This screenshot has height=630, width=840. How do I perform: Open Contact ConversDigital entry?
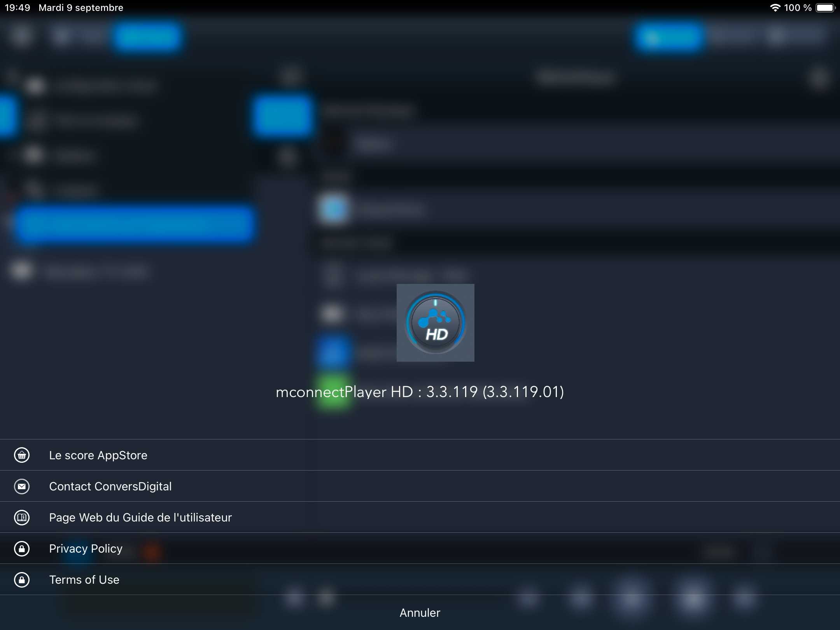pyautogui.click(x=420, y=486)
